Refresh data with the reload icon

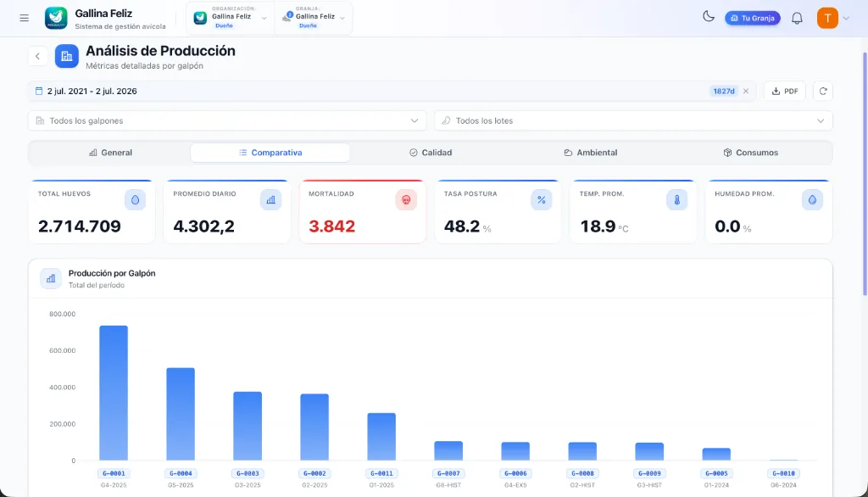pyautogui.click(x=822, y=92)
